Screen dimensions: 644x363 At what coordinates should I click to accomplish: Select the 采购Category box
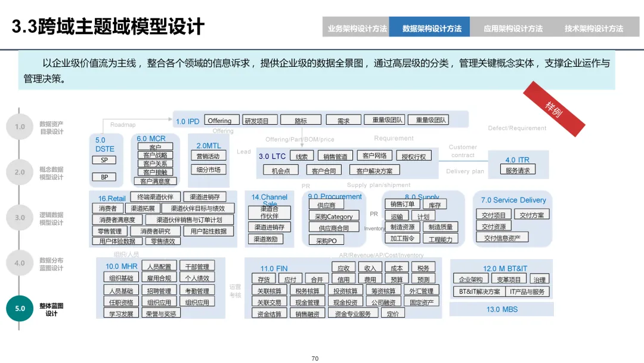pyautogui.click(x=334, y=216)
